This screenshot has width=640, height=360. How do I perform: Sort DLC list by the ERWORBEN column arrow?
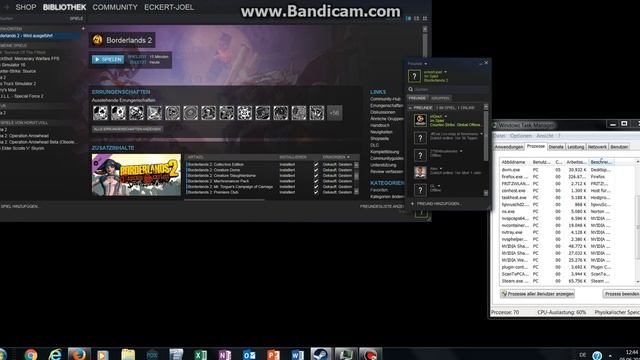click(348, 157)
